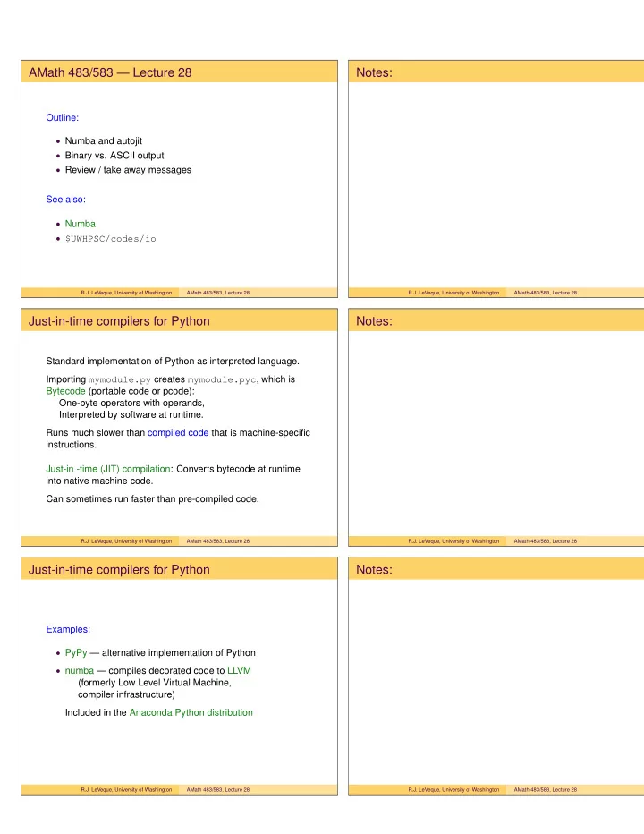This screenshot has width=644, height=834.
Task: Click the lowercase numba link in Examples
Action: [80, 671]
